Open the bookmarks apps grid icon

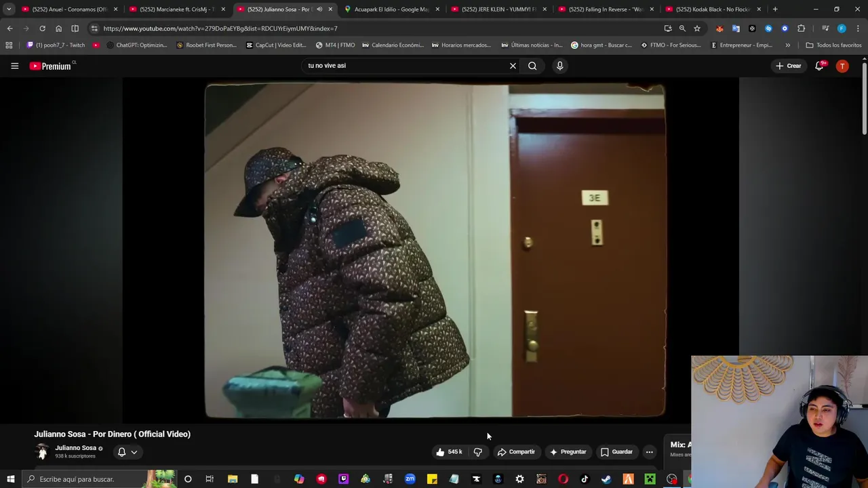pyautogui.click(x=9, y=45)
